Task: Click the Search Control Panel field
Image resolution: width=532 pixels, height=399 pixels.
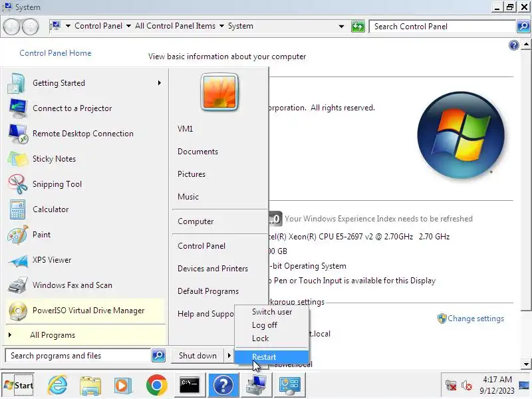Action: [443, 27]
